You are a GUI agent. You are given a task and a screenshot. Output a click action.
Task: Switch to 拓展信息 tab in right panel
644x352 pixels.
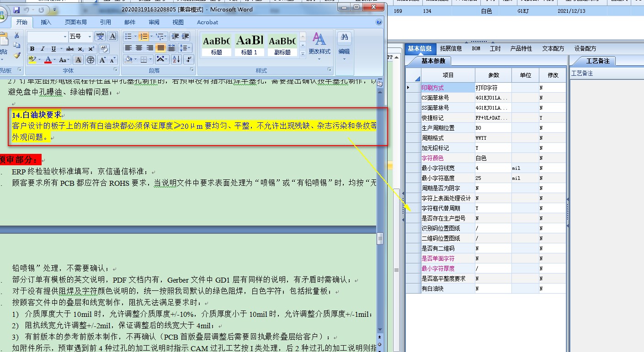[x=451, y=48]
